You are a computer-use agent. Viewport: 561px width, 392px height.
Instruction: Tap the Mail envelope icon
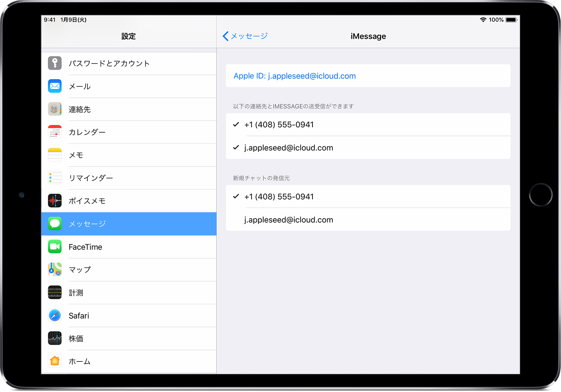coord(55,86)
